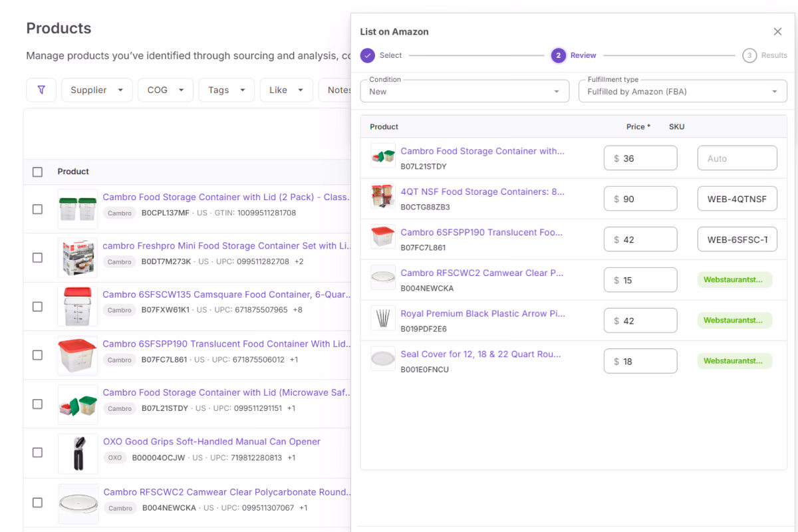798x532 pixels.
Task: Click the Seal Cover lid thumbnail
Action: (383, 359)
